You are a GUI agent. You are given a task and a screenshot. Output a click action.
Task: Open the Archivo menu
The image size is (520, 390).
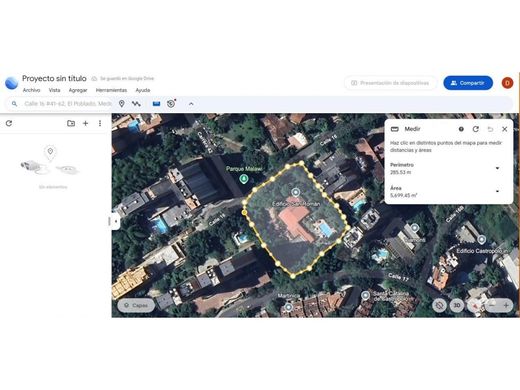point(31,90)
